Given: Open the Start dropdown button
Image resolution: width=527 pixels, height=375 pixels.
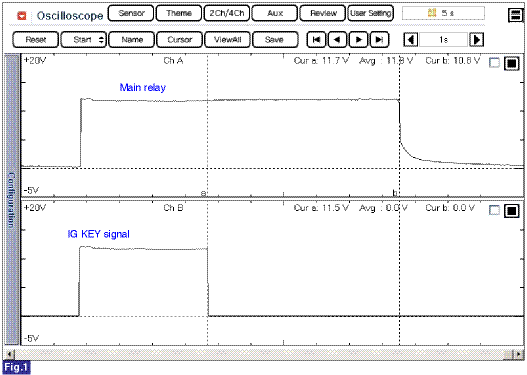Looking at the screenshot, I should coord(83,40).
